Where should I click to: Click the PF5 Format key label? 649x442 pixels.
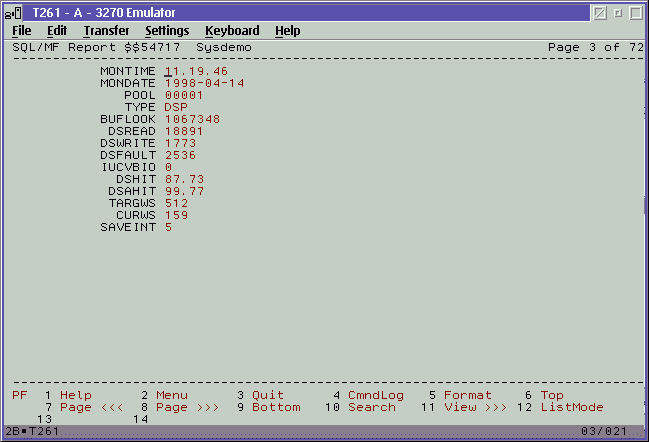click(468, 395)
